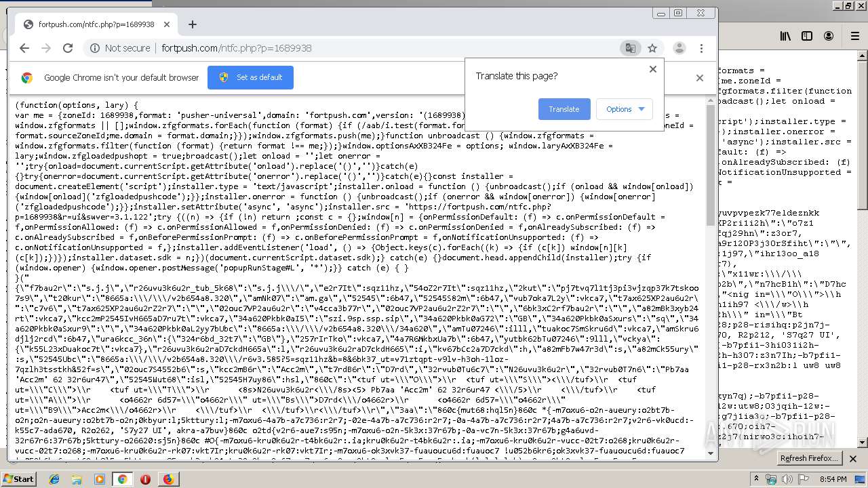Reload the fortpush.com page

point(68,48)
